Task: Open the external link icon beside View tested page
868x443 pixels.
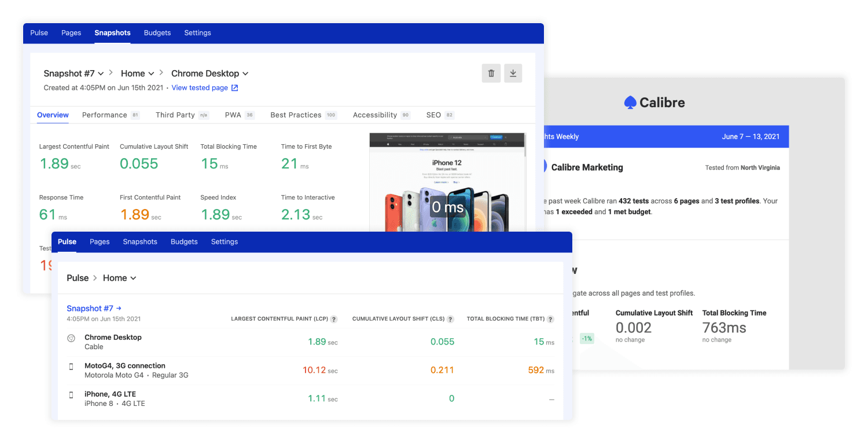Action: (x=234, y=87)
